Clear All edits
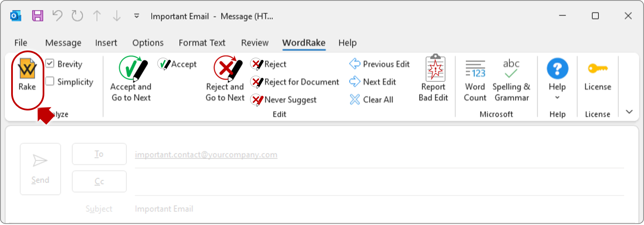644x225 pixels. coord(371,100)
